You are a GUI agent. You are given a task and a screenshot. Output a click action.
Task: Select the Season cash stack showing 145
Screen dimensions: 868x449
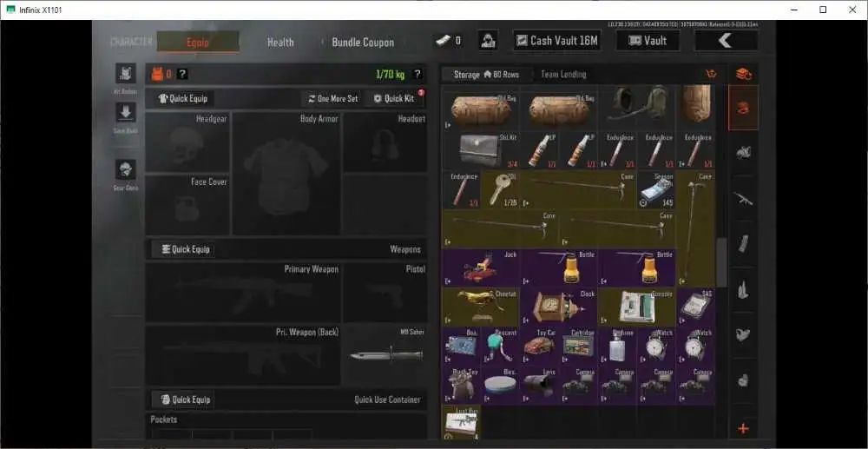pyautogui.click(x=656, y=189)
